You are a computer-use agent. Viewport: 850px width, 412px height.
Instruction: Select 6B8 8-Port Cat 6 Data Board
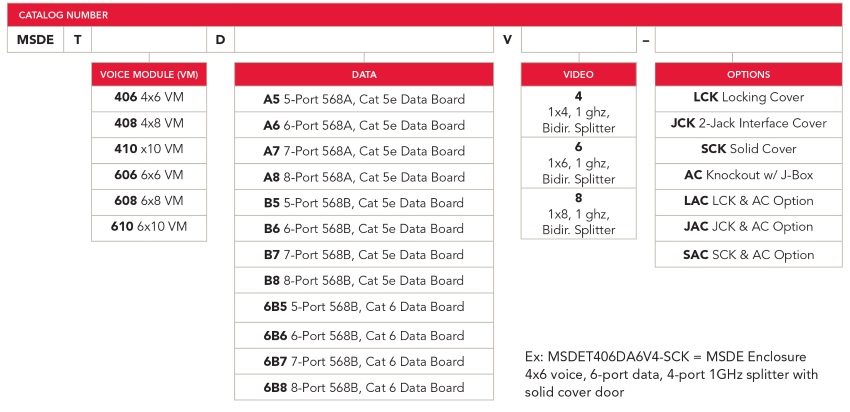[x=364, y=387]
